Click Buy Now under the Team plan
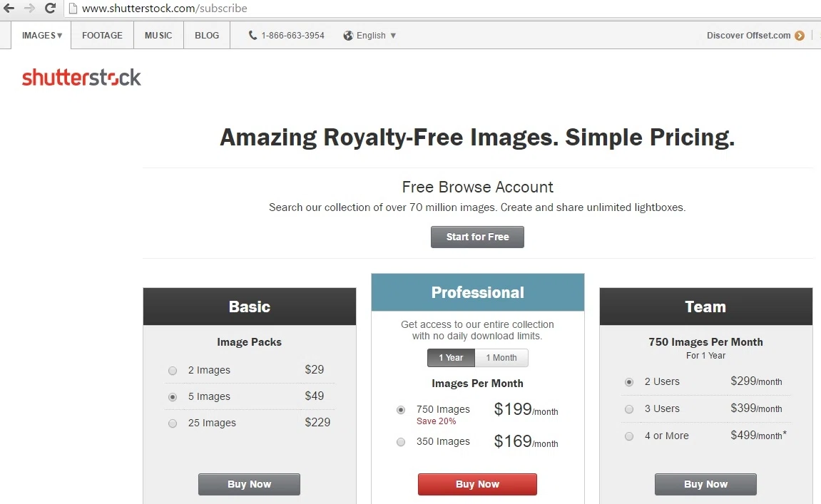The height and width of the screenshot is (504, 821). pyautogui.click(x=705, y=484)
